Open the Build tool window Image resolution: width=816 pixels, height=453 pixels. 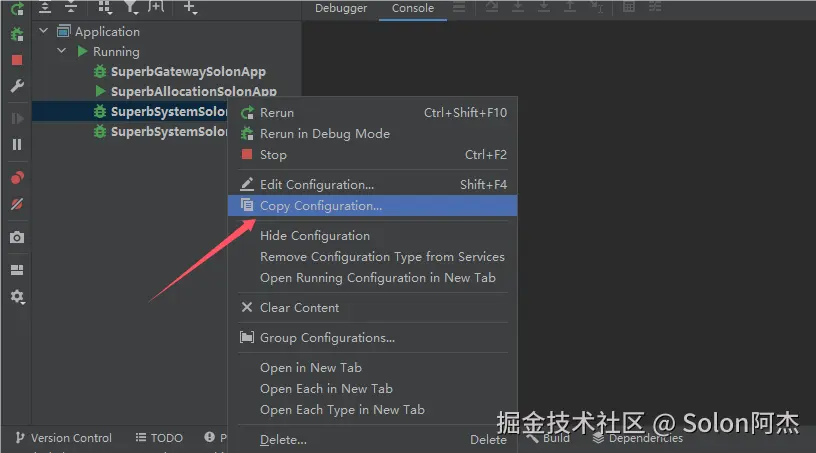point(548,438)
